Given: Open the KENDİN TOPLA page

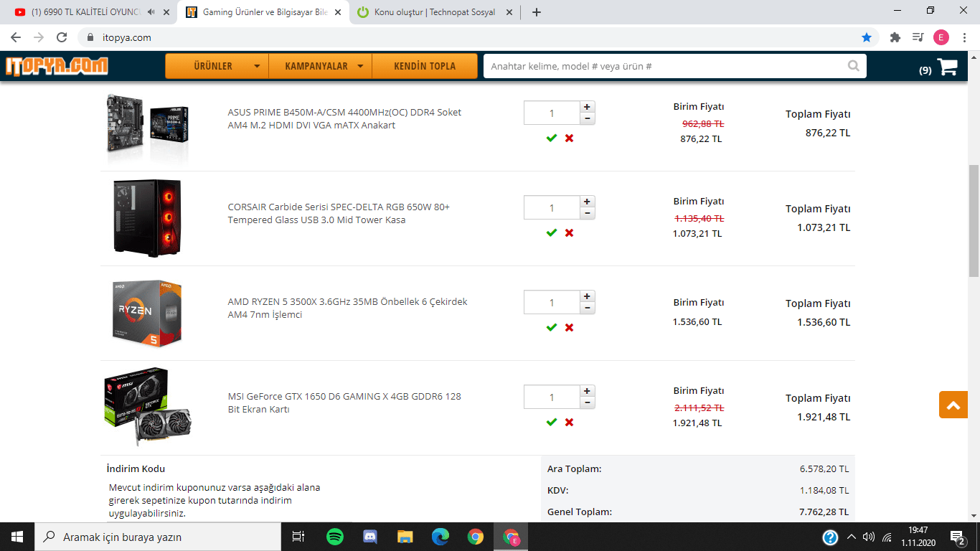Looking at the screenshot, I should coord(425,66).
